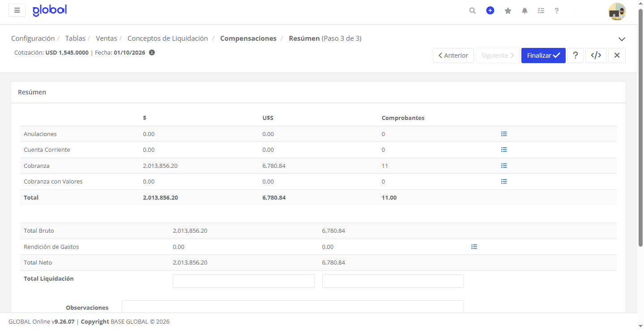This screenshot has width=644, height=329.
Task: Go back with the Anterior button
Action: pyautogui.click(x=453, y=56)
